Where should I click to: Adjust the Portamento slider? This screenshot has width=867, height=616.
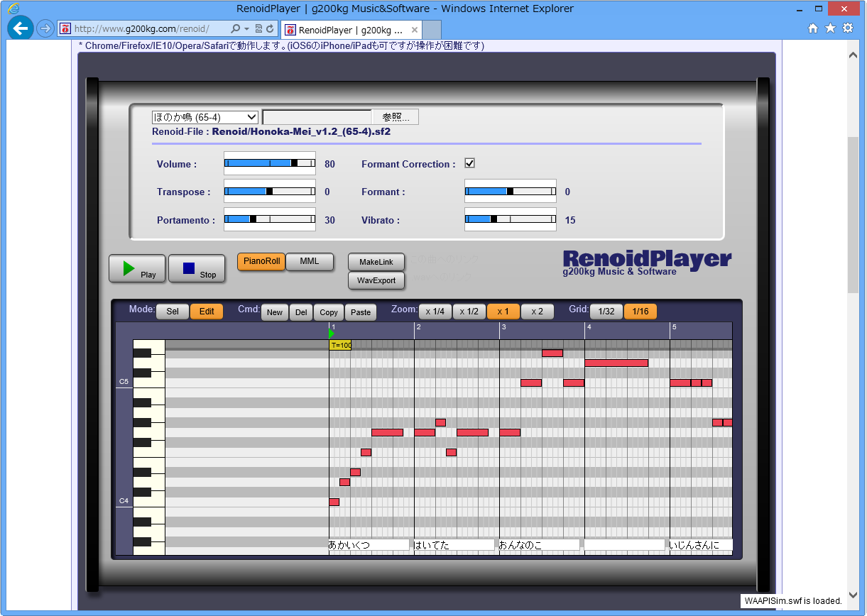point(270,219)
